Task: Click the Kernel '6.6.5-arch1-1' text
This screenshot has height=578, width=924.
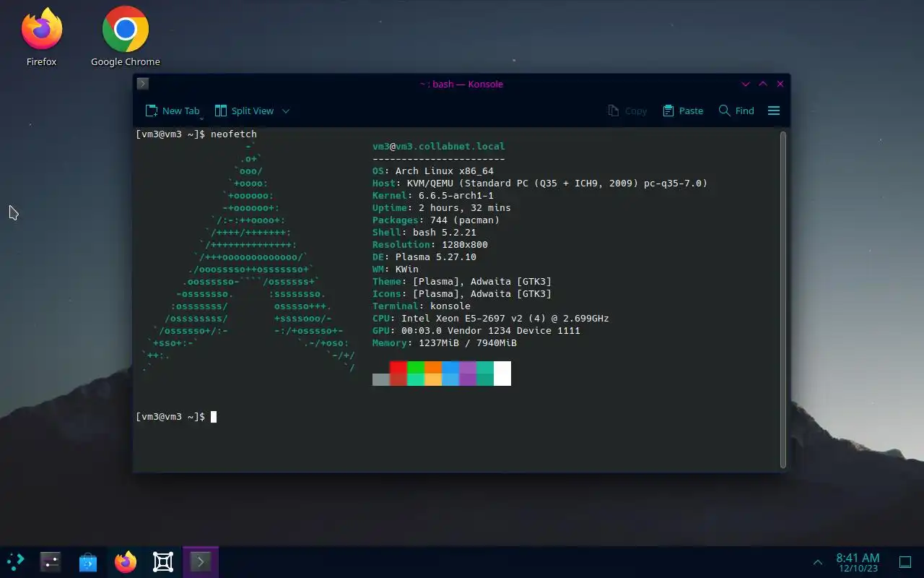Action: click(x=456, y=196)
